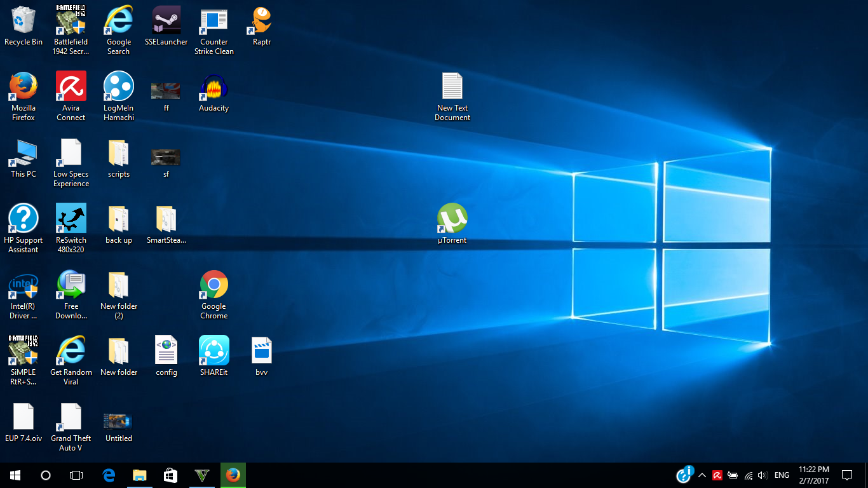The height and width of the screenshot is (488, 868).
Task: Open Cortana search circle
Action: click(46, 475)
